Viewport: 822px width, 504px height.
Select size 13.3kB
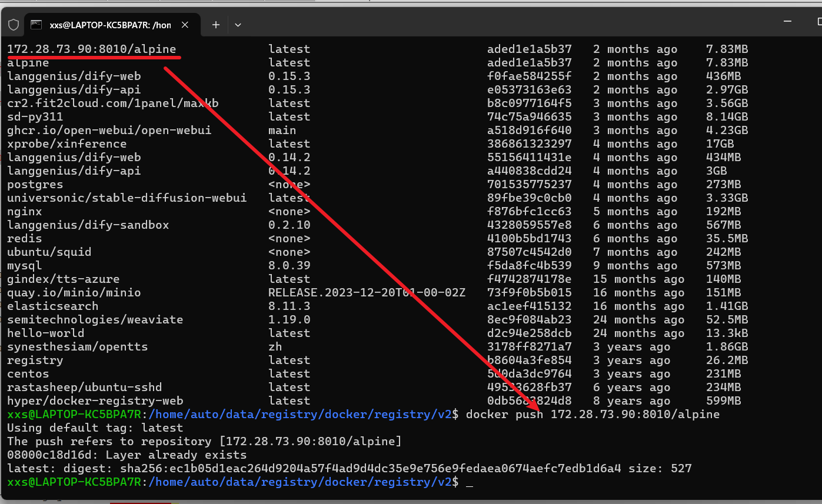(727, 333)
